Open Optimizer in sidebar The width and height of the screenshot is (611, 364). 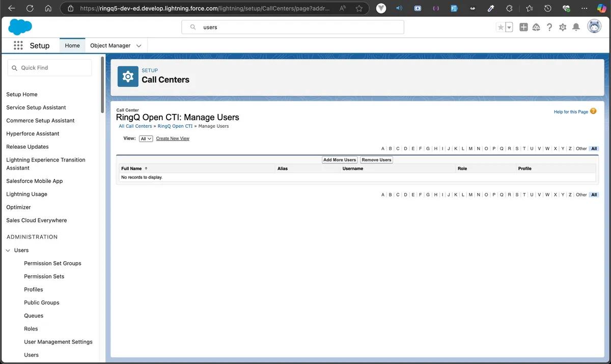tap(18, 207)
